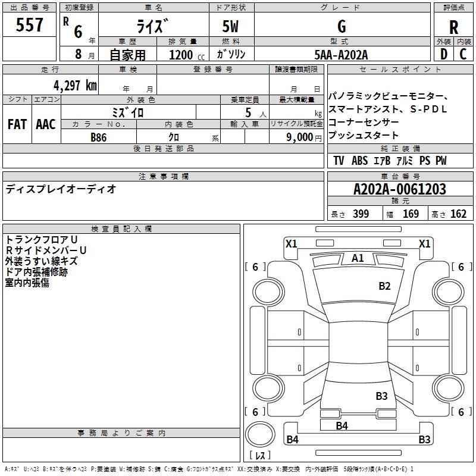
Task: Click the evaluation score R
Action: coord(453,27)
